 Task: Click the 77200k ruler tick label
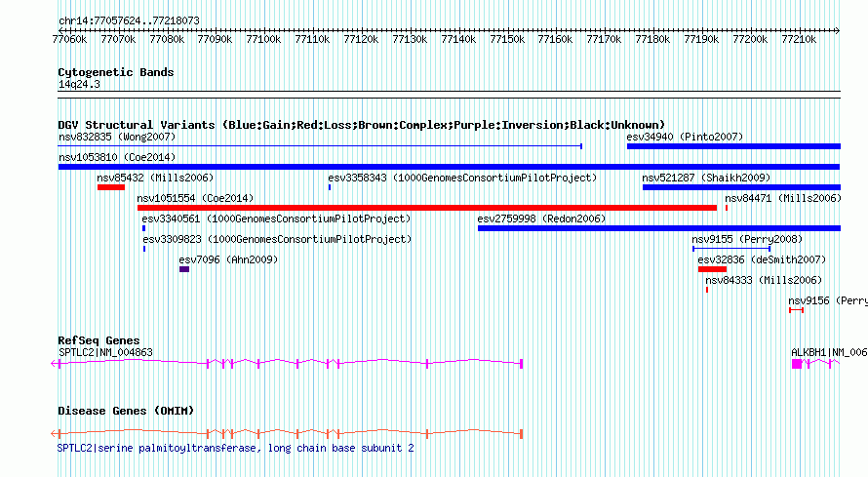pos(750,39)
